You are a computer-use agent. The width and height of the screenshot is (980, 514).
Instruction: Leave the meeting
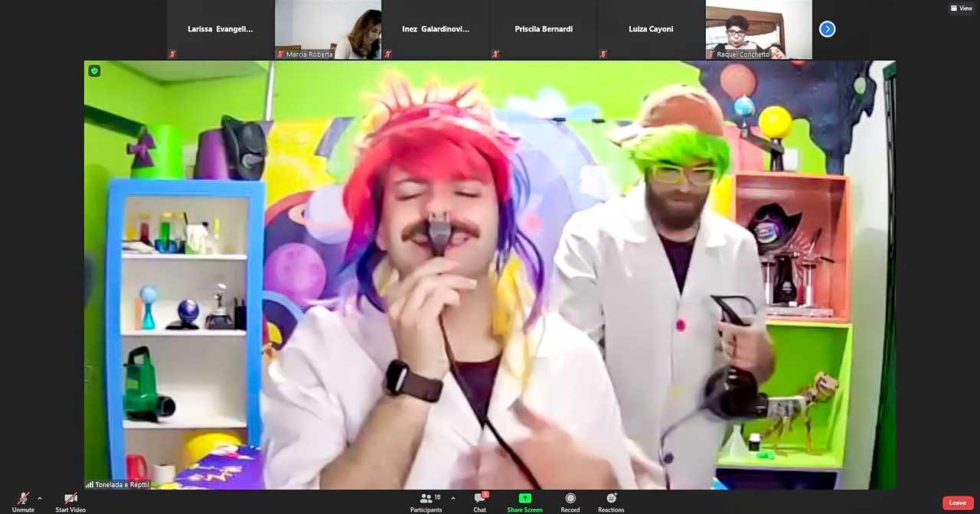click(x=957, y=503)
